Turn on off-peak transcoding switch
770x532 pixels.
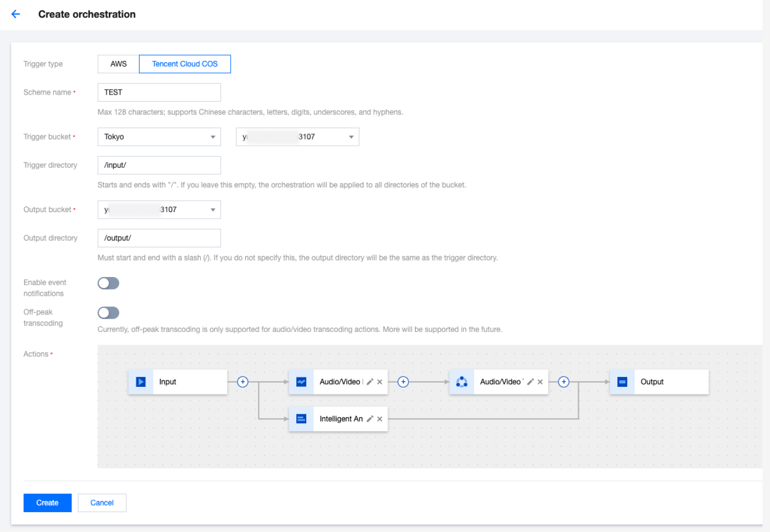(x=108, y=313)
